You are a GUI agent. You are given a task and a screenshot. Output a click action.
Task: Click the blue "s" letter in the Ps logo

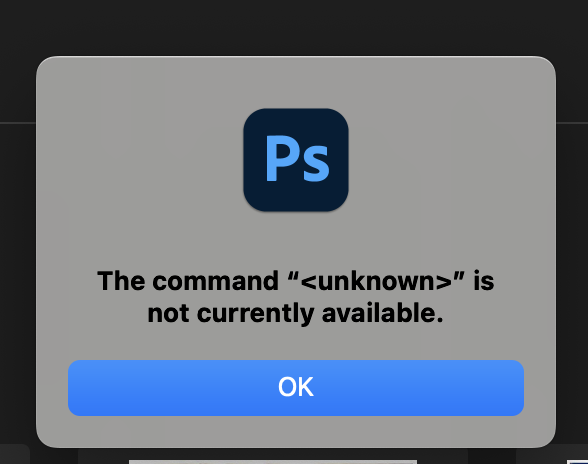click(316, 164)
